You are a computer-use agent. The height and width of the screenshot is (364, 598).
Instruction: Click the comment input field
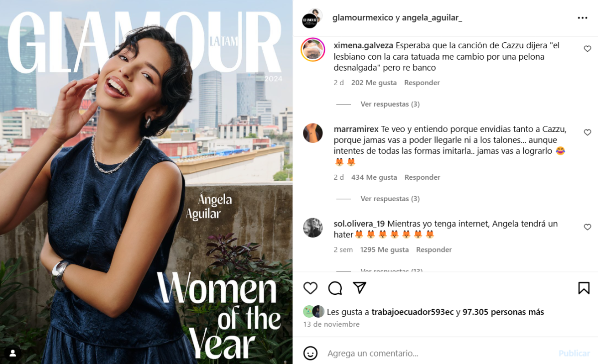click(x=439, y=353)
